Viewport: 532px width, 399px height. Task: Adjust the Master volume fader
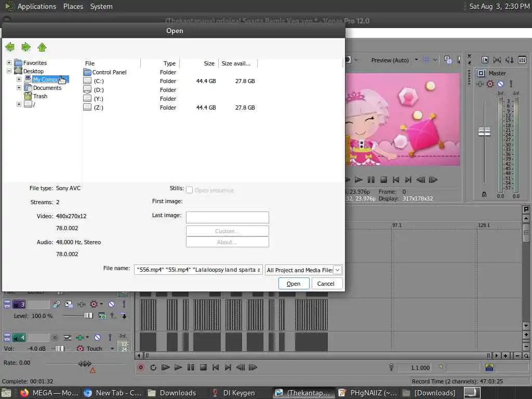484,131
